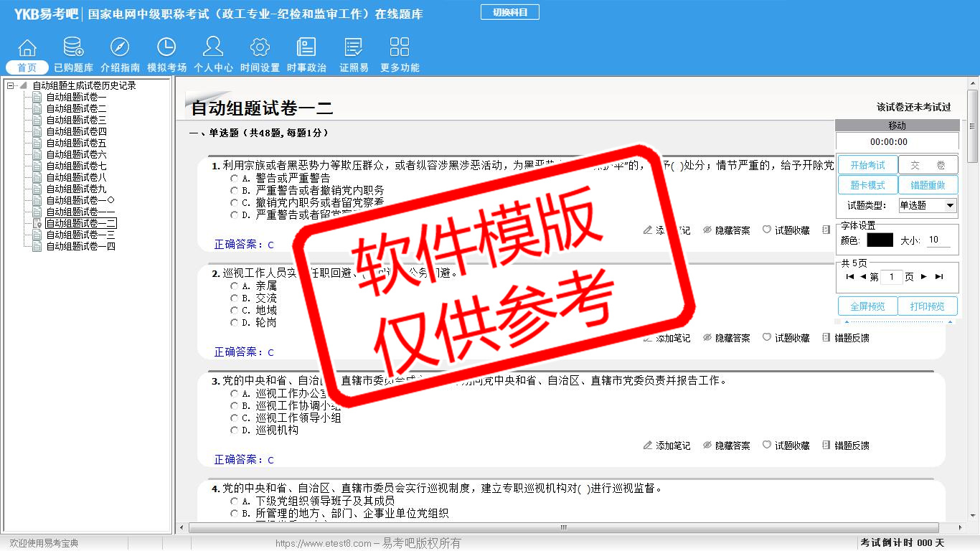This screenshot has width=980, height=551.
Task: Open 更多功能 grid icon
Action: (x=400, y=48)
